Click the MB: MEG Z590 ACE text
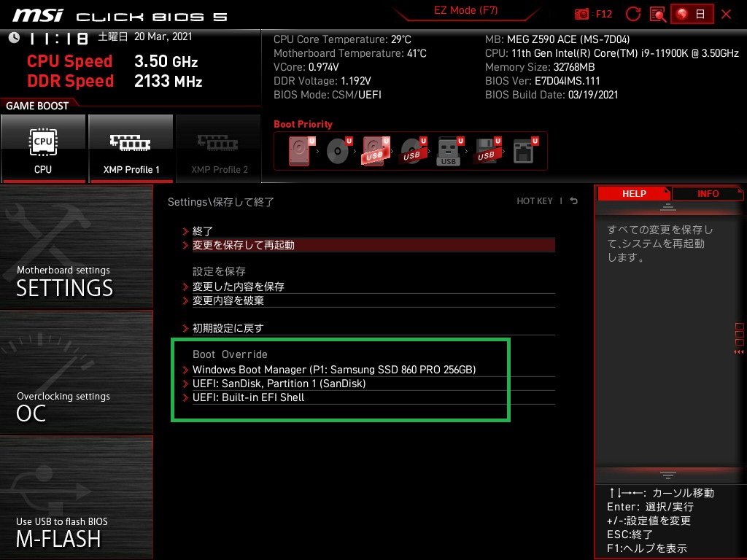 557,39
